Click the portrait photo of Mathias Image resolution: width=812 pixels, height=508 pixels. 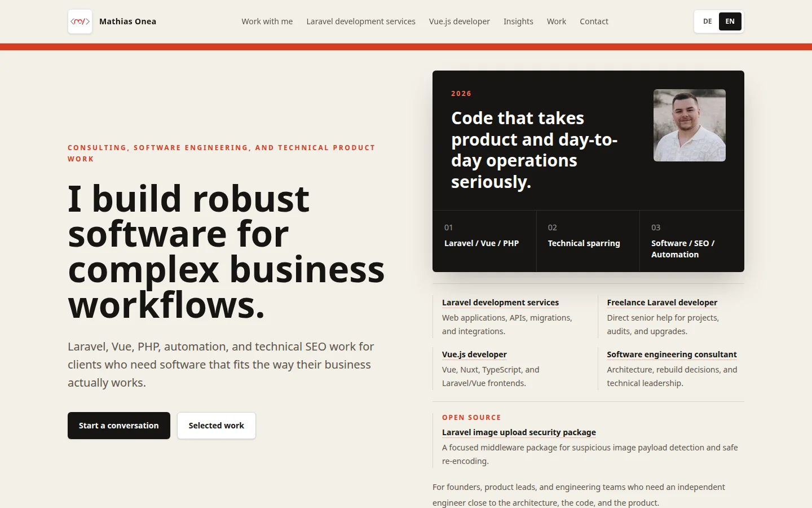(x=689, y=125)
